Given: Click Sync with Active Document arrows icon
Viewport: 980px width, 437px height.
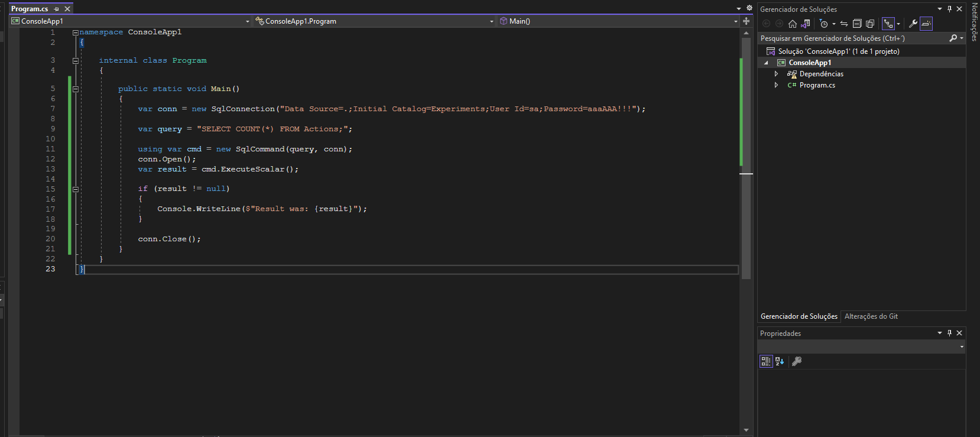Looking at the screenshot, I should [x=844, y=24].
